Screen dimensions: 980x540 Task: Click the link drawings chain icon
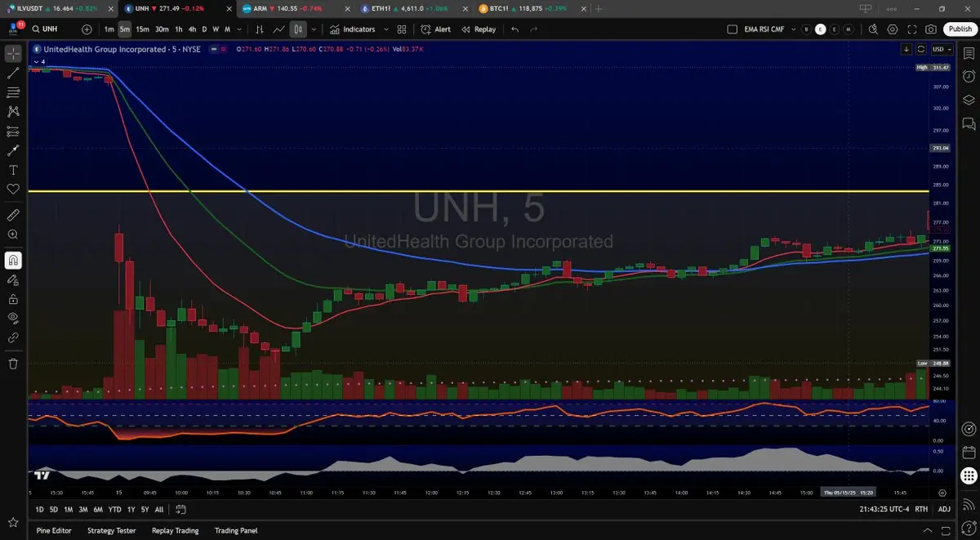[x=13, y=337]
